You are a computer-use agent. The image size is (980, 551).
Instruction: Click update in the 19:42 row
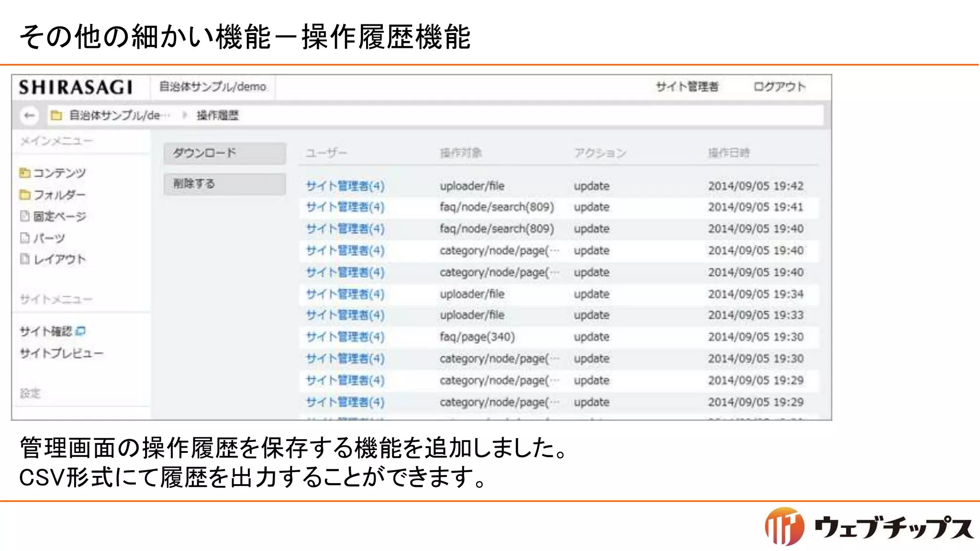coord(592,186)
